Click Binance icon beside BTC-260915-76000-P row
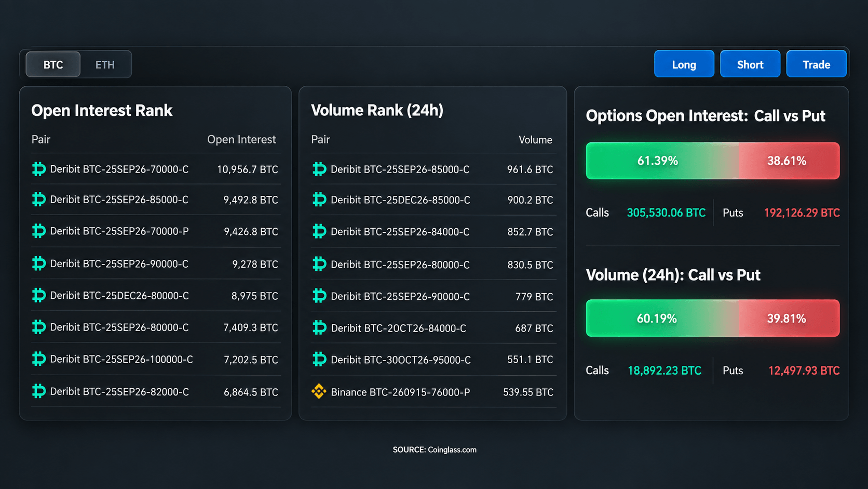Image resolution: width=868 pixels, height=489 pixels. point(319,391)
